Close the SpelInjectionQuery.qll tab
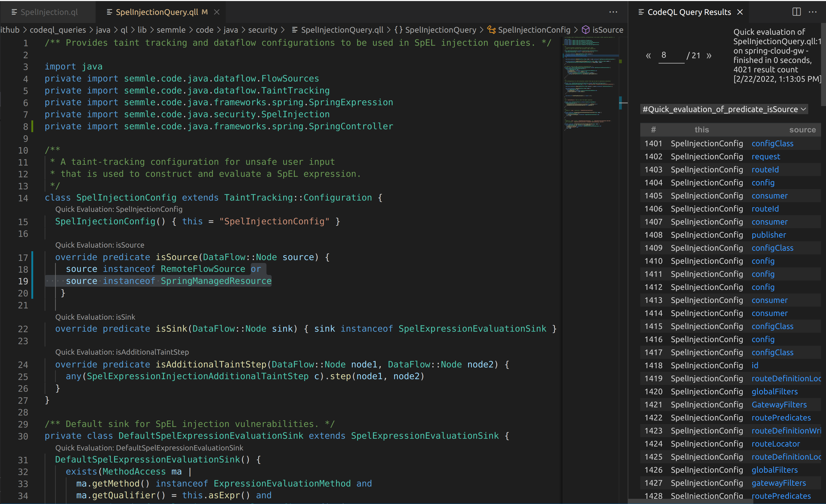The width and height of the screenshot is (826, 504). pyautogui.click(x=217, y=12)
